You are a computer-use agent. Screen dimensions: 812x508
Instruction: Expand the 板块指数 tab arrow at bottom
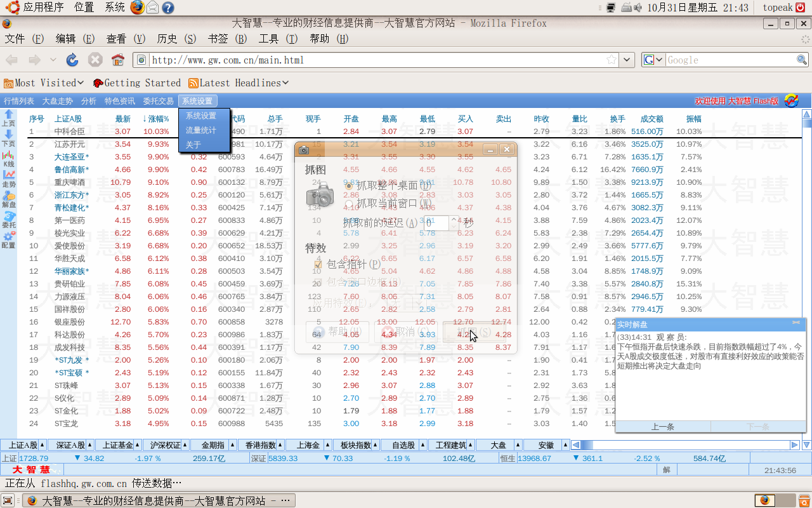375,445
